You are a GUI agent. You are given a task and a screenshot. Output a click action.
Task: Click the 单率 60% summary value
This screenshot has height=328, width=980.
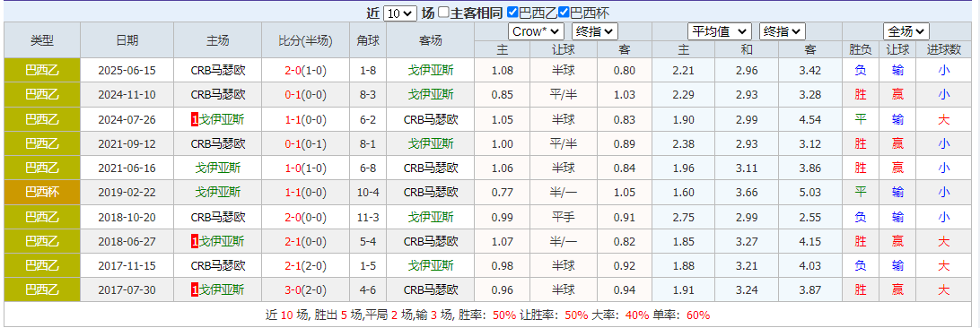pyautogui.click(x=698, y=315)
